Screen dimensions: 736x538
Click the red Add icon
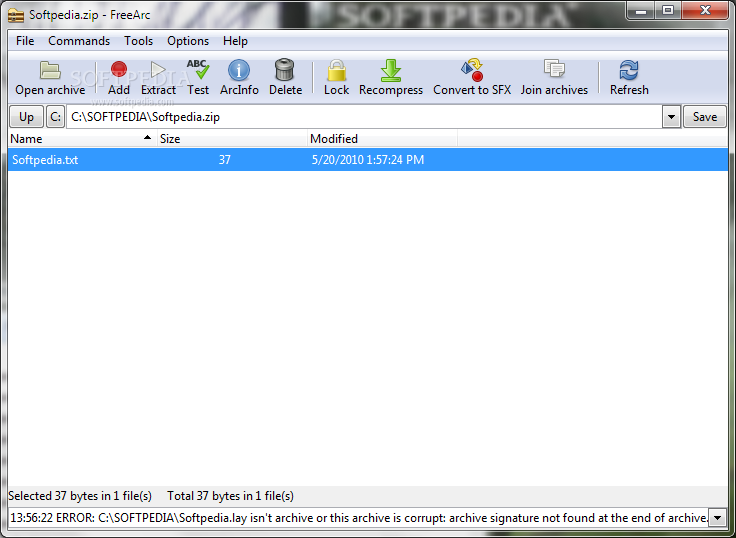click(x=119, y=69)
